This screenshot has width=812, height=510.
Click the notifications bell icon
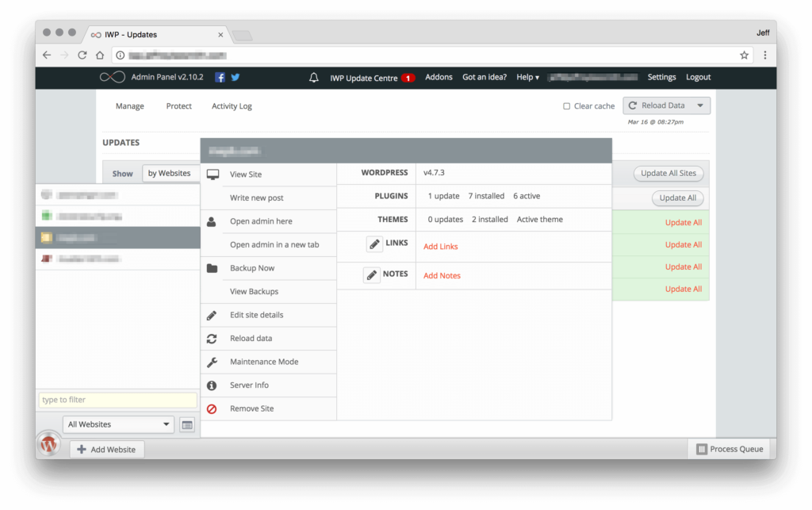(314, 78)
